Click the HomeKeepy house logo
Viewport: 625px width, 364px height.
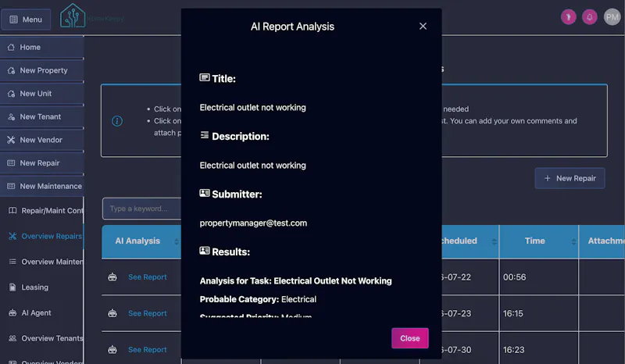tap(73, 16)
